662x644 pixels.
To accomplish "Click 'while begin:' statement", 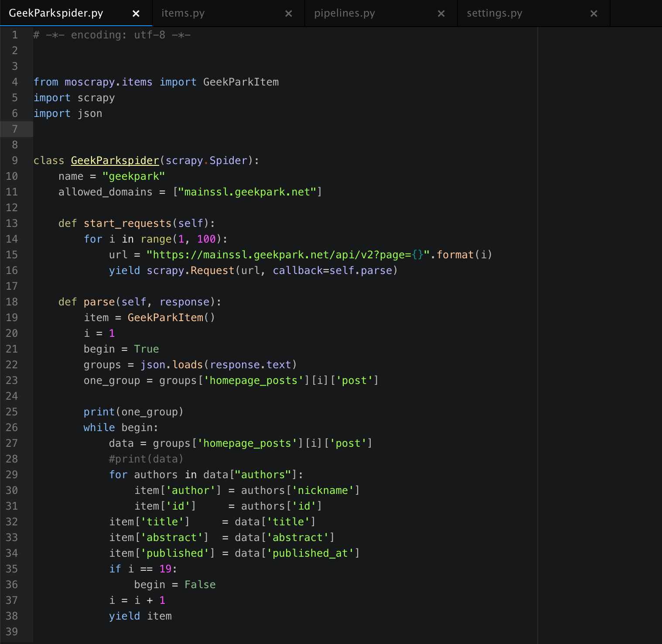I will click(x=121, y=428).
